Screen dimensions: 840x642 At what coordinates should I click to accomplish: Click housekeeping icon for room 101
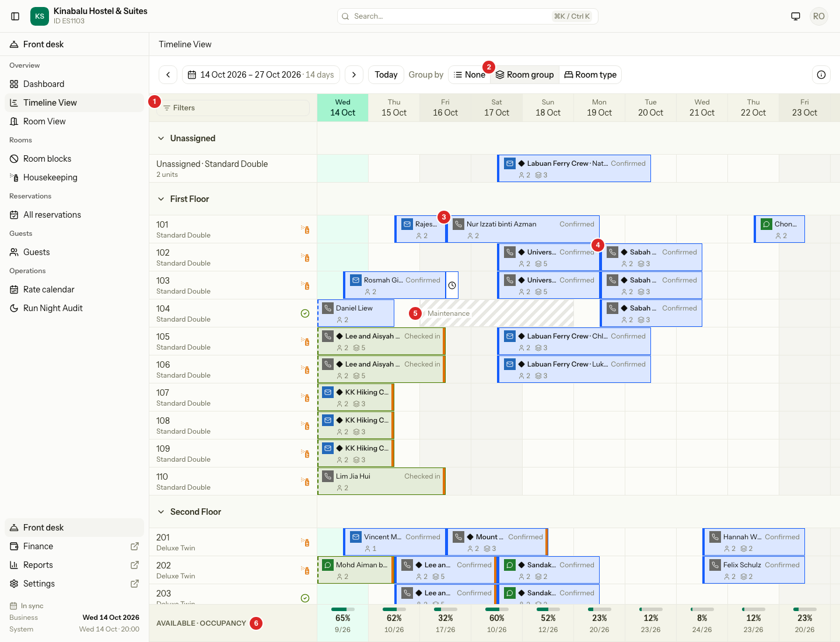(x=305, y=229)
